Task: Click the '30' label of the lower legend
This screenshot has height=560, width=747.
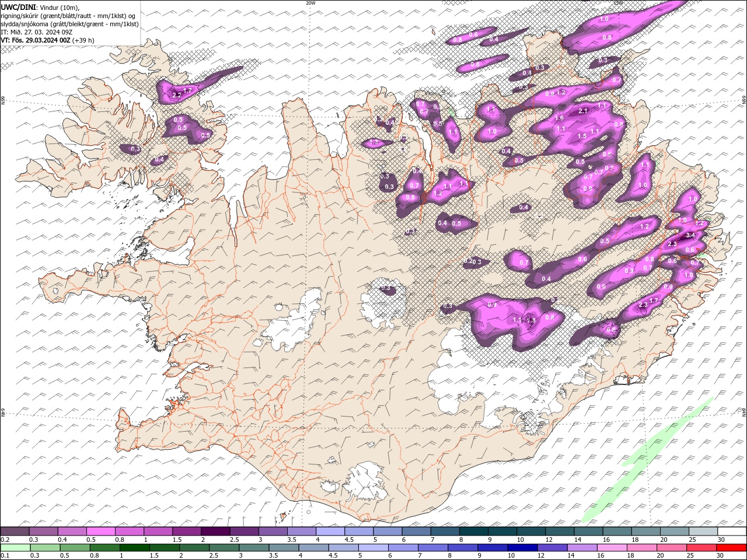Action: tap(721, 556)
